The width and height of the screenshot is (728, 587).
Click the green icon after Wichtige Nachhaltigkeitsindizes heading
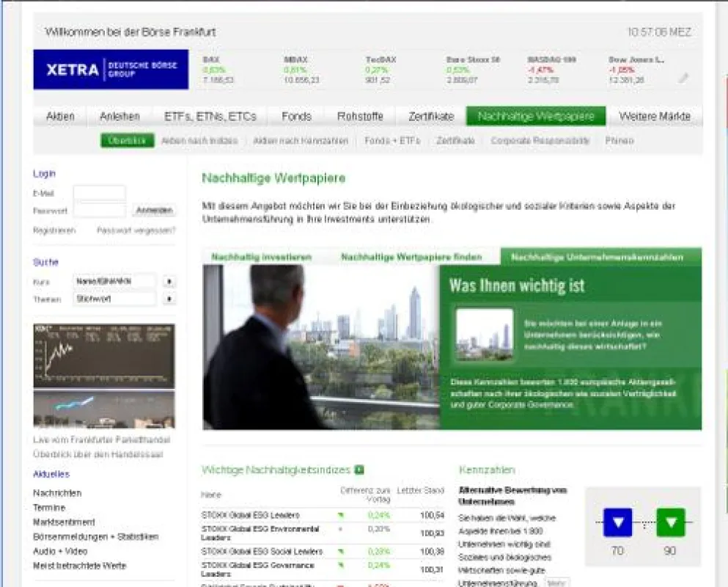pyautogui.click(x=359, y=470)
